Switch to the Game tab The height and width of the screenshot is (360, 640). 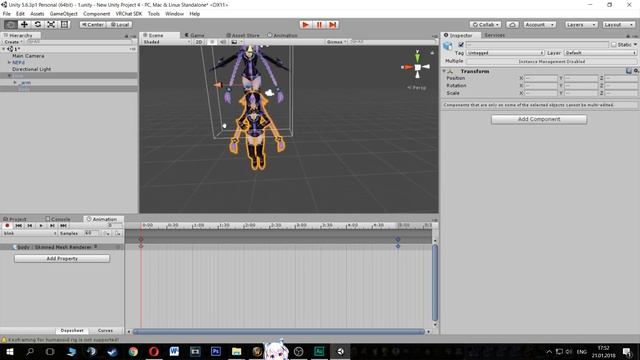coord(195,36)
